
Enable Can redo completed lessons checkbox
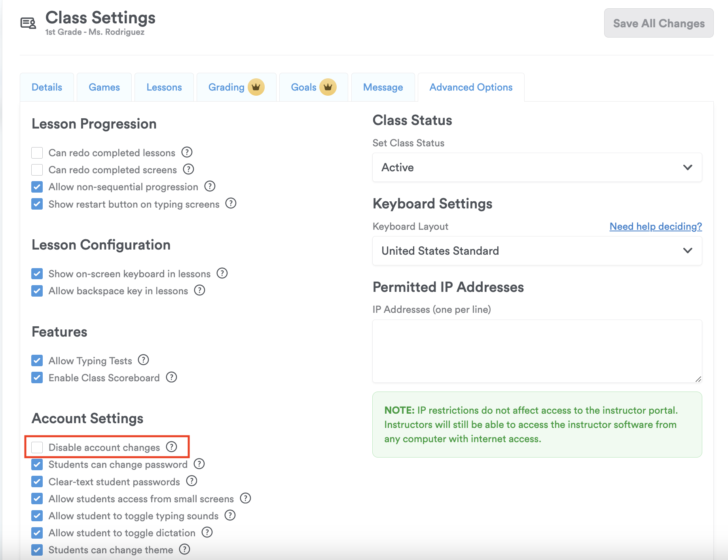(x=37, y=153)
